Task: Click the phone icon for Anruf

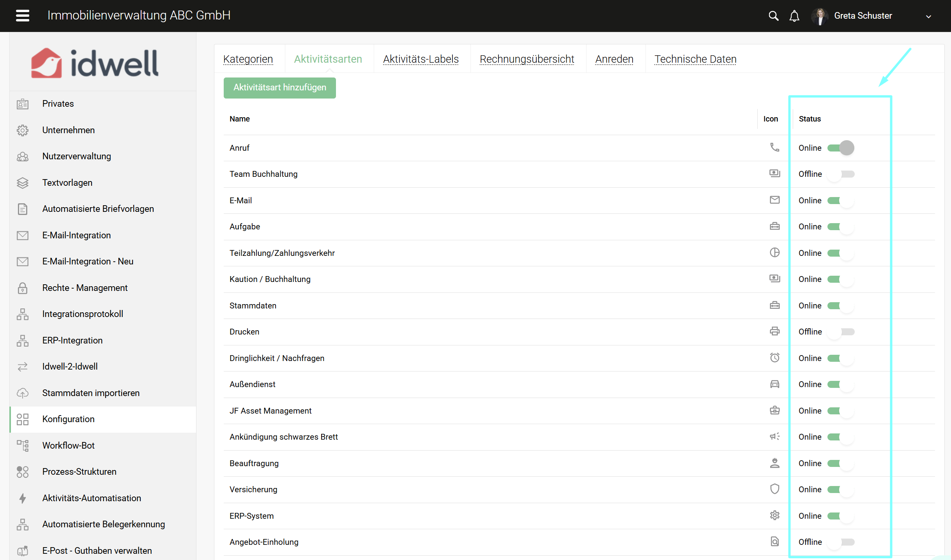Action: coord(774,148)
